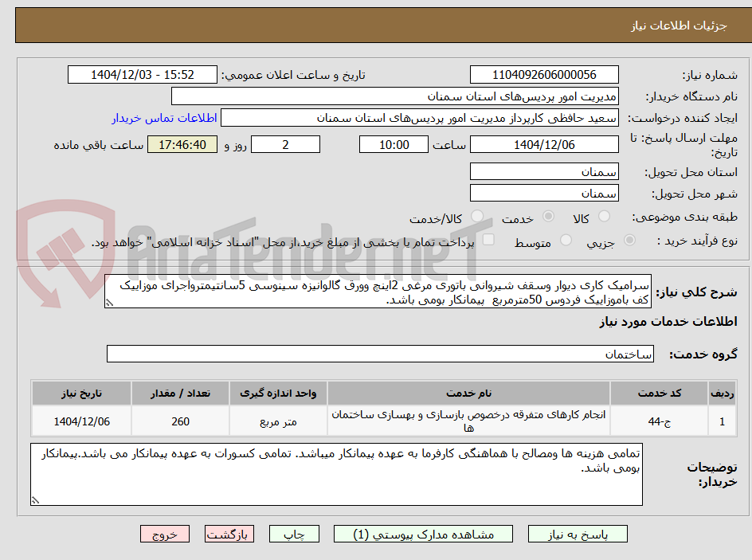Click the گروه خدمت field ساختمان
Image resolution: width=752 pixels, height=560 pixels.
(x=380, y=354)
